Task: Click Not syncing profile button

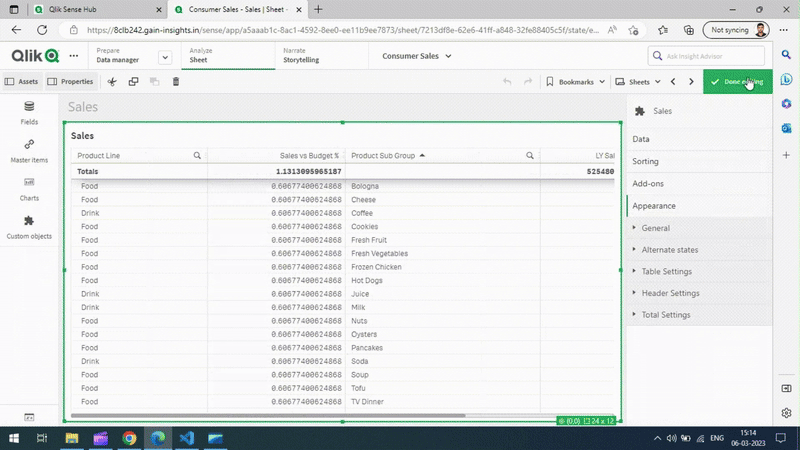Action: point(736,30)
